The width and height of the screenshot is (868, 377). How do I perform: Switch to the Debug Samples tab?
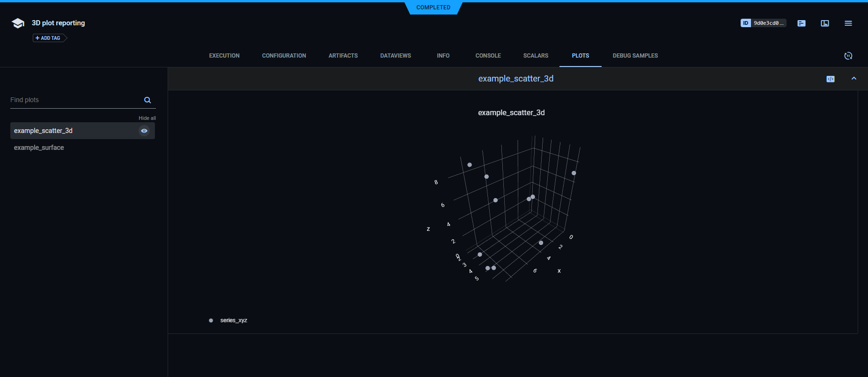pyautogui.click(x=635, y=56)
